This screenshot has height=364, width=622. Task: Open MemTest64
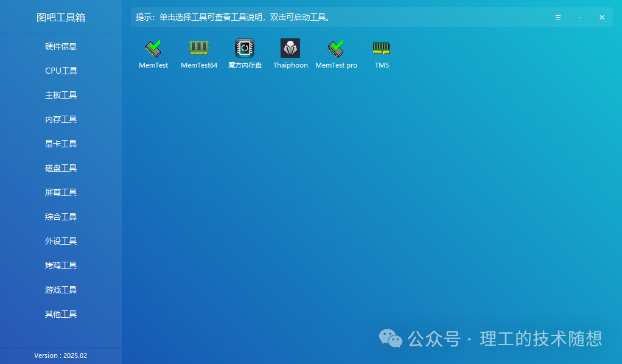pos(199,53)
